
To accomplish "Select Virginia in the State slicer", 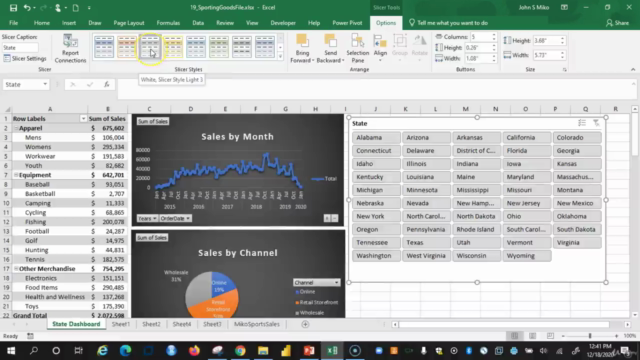I will pyautogui.click(x=577, y=242).
